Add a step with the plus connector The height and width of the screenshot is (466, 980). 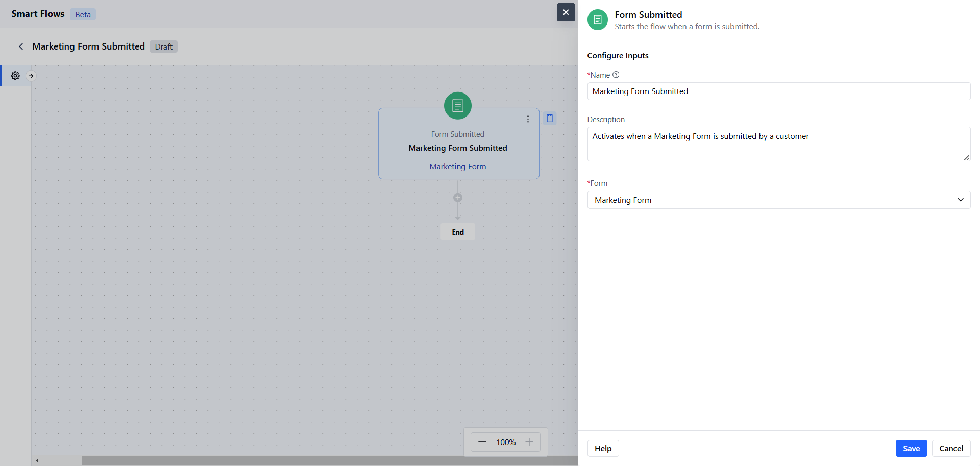click(x=458, y=198)
